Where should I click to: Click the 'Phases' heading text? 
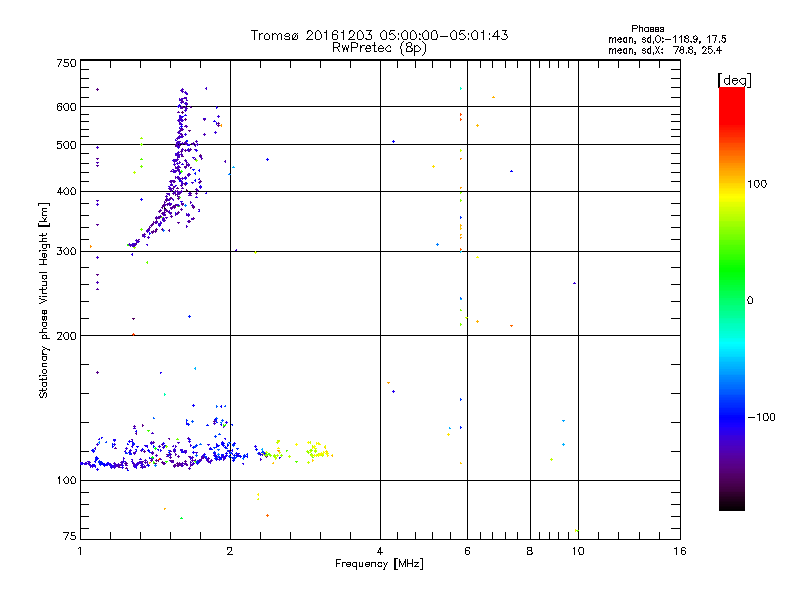coord(647,29)
